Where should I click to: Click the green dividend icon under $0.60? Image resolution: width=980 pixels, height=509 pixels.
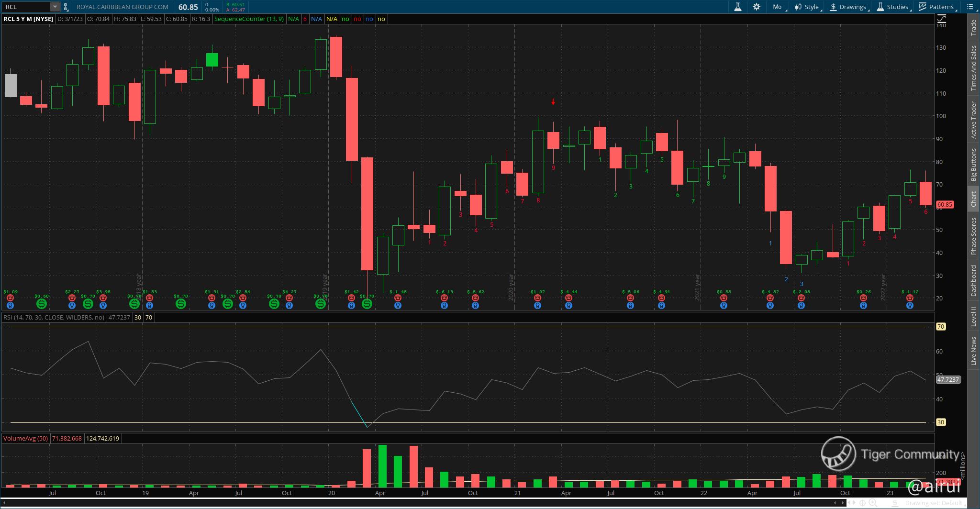[41, 303]
